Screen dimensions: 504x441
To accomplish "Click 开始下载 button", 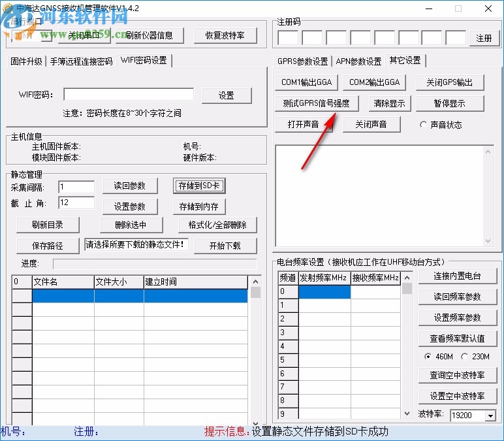I will (225, 246).
